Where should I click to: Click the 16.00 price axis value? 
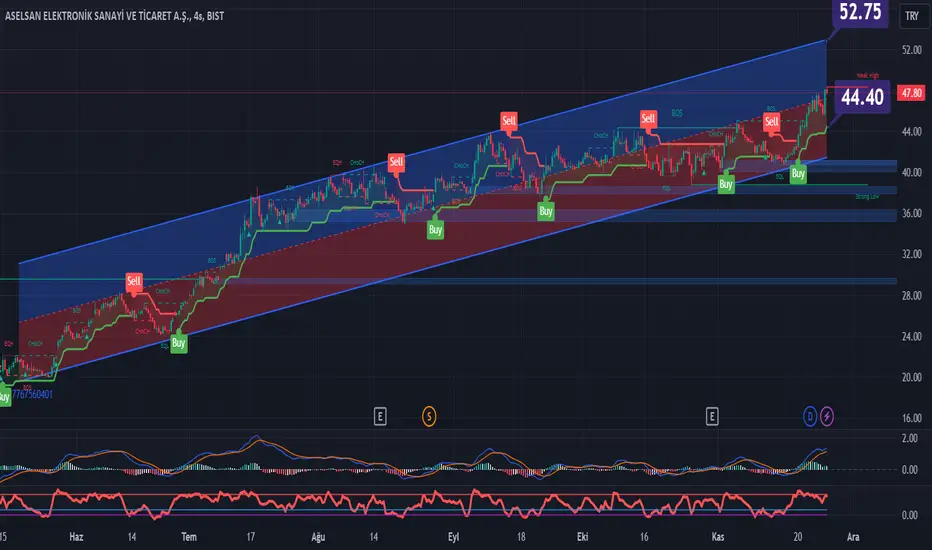tap(911, 419)
